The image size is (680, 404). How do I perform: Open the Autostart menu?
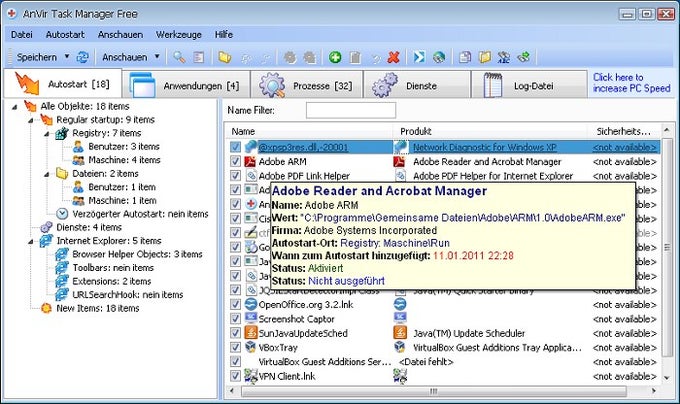tap(65, 35)
